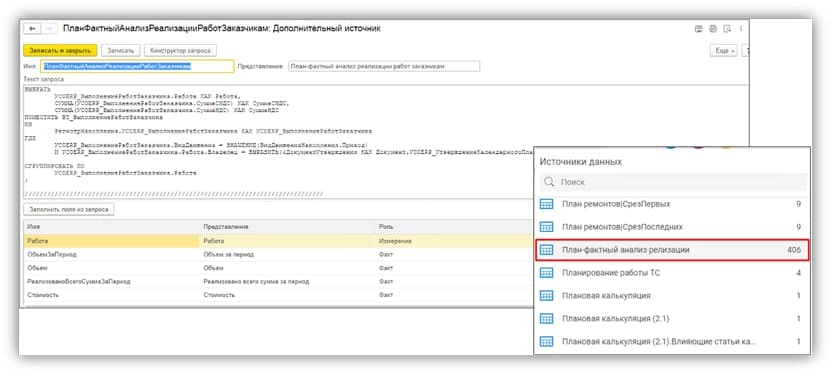Open the three-dot window options menu

point(741,29)
